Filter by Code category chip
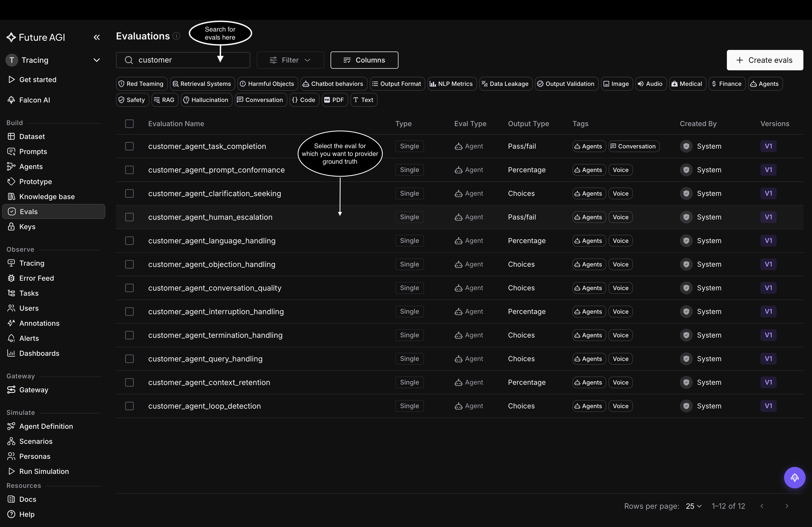 coord(304,100)
